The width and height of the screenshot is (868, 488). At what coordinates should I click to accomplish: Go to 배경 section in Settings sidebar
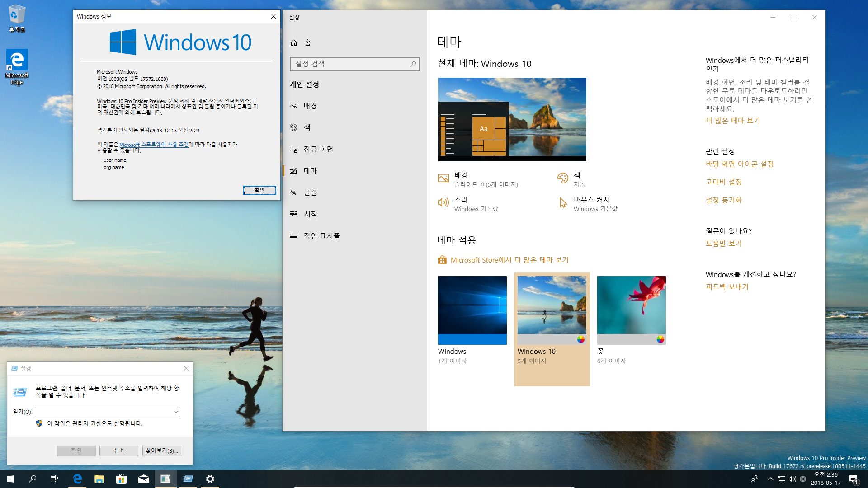pos(355,106)
